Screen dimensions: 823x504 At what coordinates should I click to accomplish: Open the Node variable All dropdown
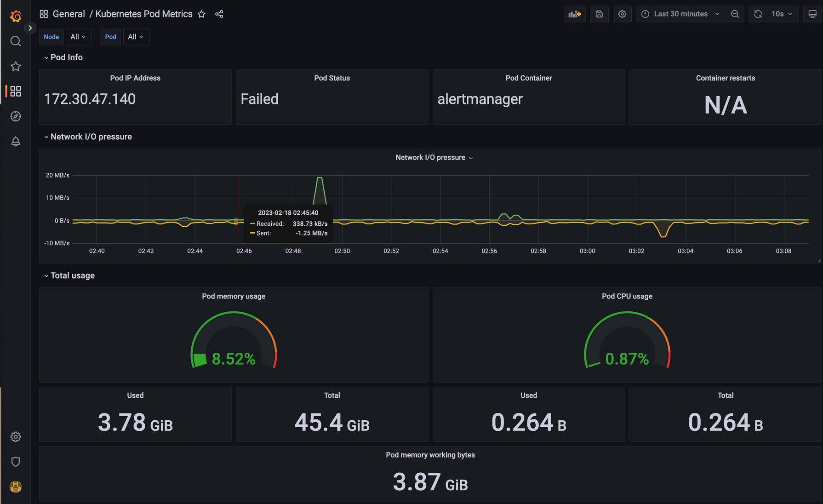tap(79, 37)
